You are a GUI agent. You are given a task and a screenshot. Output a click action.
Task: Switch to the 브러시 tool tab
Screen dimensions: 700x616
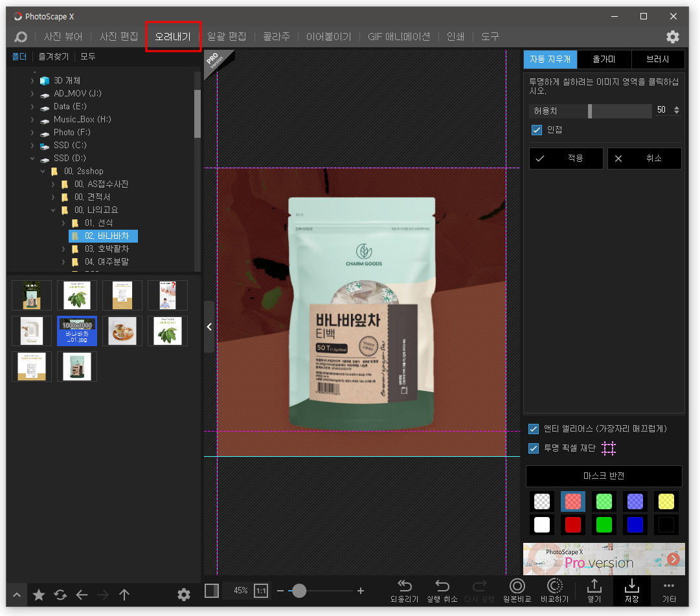click(x=658, y=60)
